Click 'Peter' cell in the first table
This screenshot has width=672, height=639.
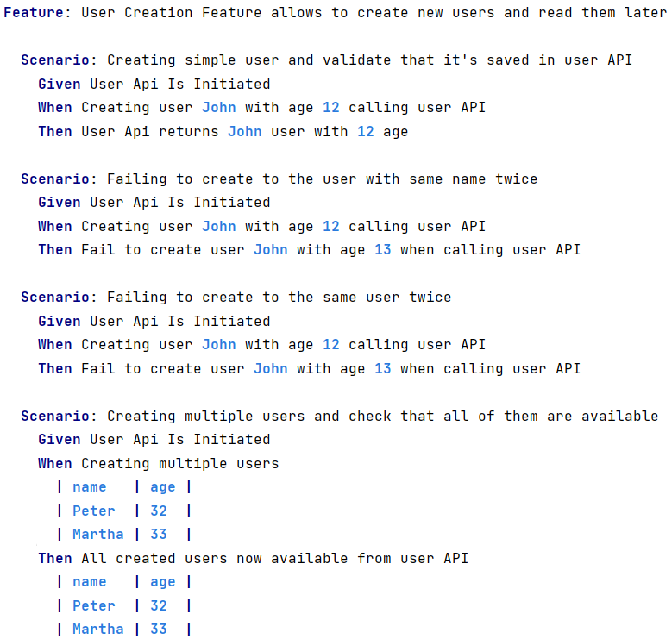(x=94, y=511)
